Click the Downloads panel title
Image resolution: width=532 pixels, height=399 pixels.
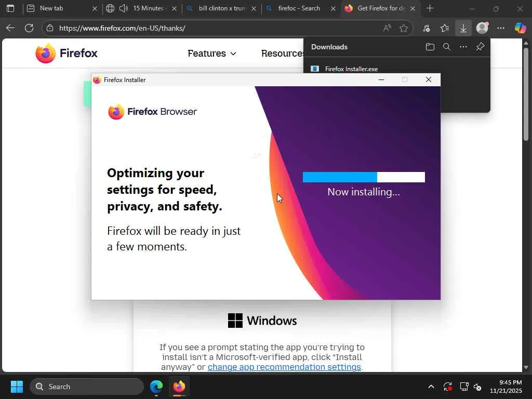(x=329, y=47)
